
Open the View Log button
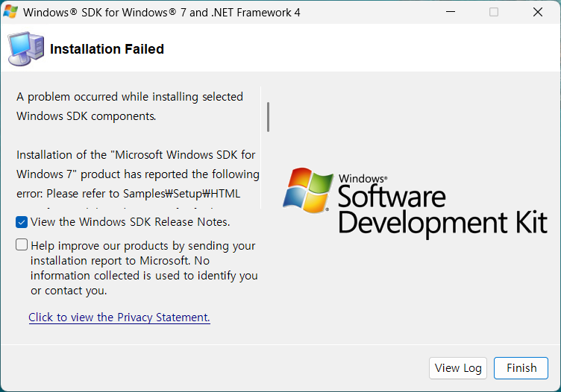tap(458, 367)
